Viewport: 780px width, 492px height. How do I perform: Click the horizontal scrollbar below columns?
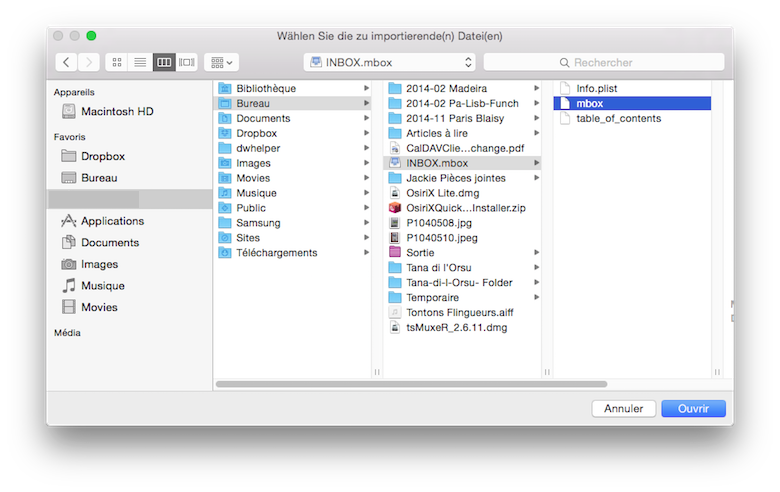411,384
